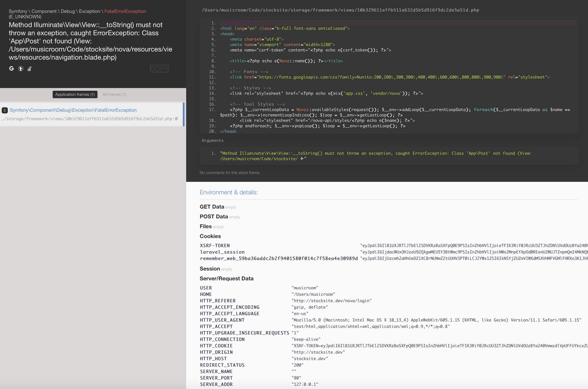Screen dimensions: 588x389
Task: Click the Google search icon
Action: (12, 68)
